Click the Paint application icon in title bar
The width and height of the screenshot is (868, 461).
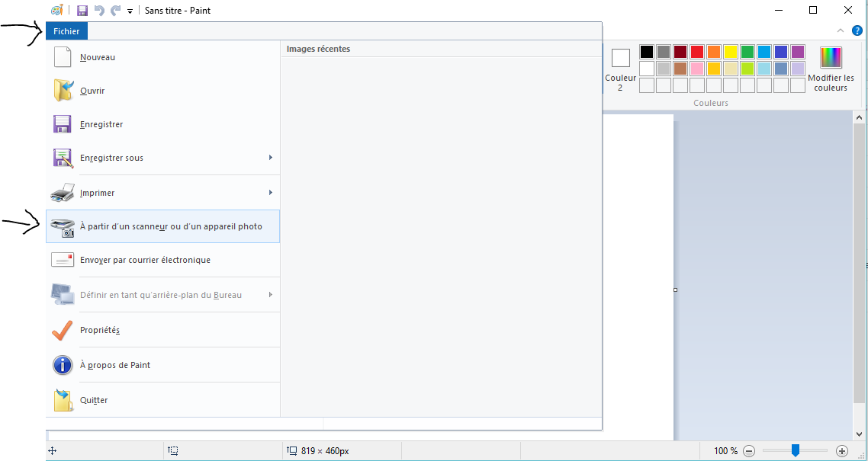point(56,11)
